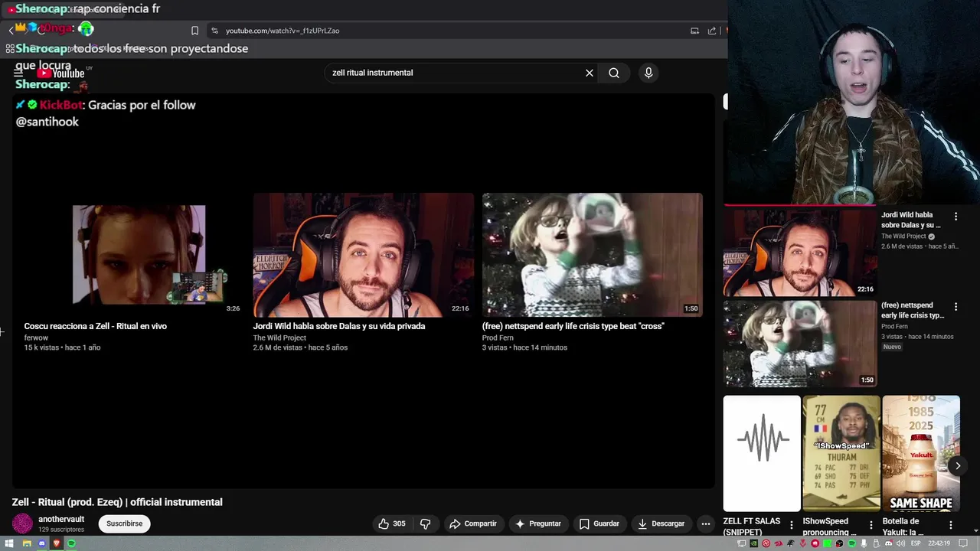Viewport: 980px width, 551px height.
Task: Share the video via Compartir
Action: coord(473,523)
